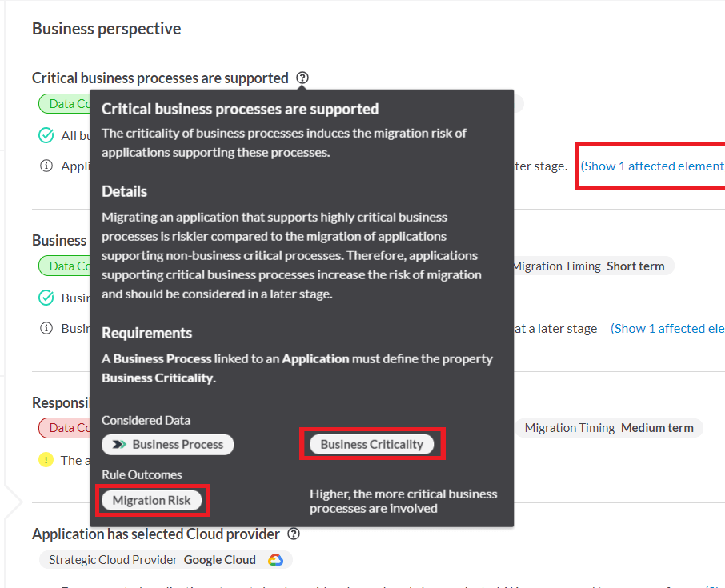Viewport: 725px width, 588px height.
Task: Click help icon next to Application has selected Cloud provider
Action: 294,534
